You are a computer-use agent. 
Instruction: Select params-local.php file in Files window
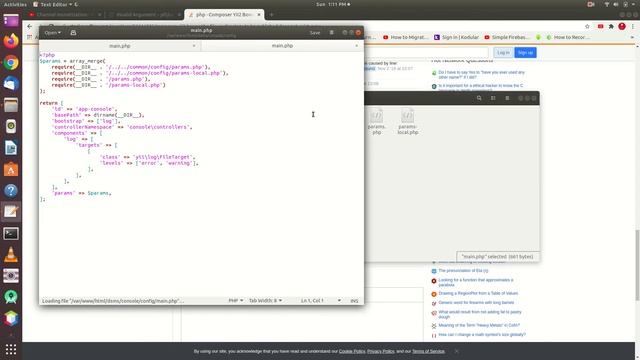click(407, 122)
